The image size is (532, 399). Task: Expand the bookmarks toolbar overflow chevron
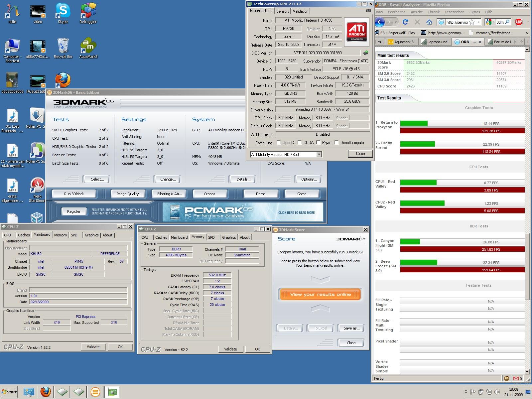pyautogui.click(x=527, y=33)
